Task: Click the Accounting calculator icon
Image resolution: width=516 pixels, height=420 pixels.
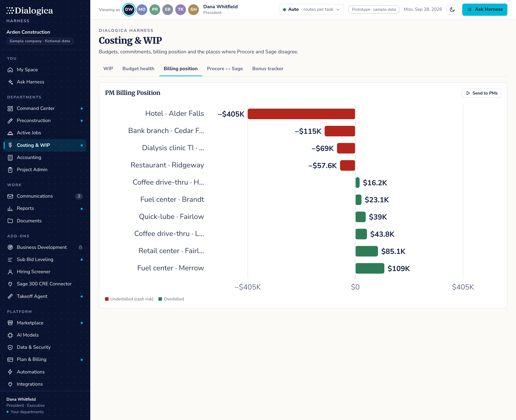Action: click(10, 158)
